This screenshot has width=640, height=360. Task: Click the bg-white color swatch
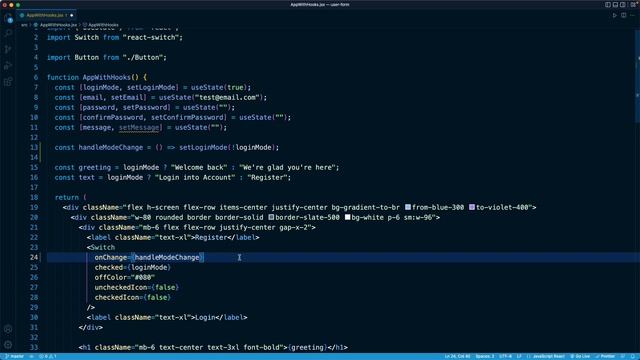pyautogui.click(x=347, y=217)
